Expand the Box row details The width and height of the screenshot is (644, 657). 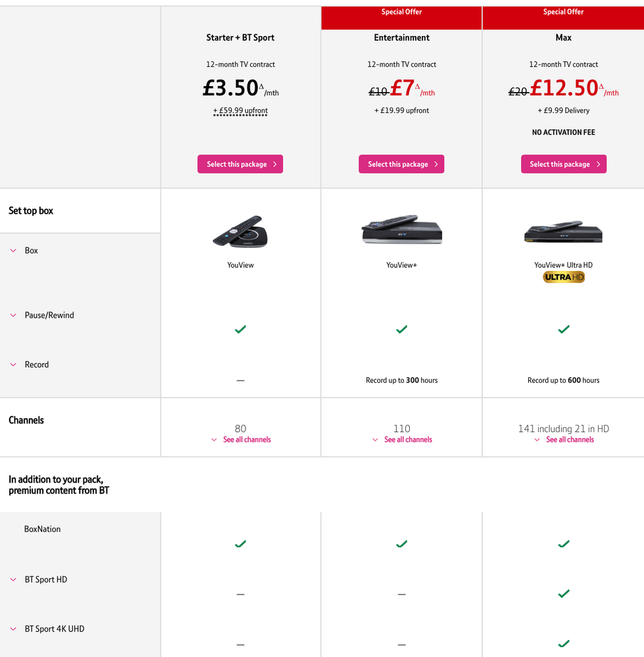pos(24,251)
